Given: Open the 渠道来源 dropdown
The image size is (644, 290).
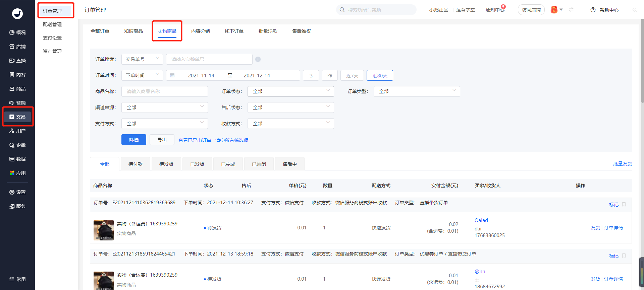Looking at the screenshot, I should click(x=165, y=107).
